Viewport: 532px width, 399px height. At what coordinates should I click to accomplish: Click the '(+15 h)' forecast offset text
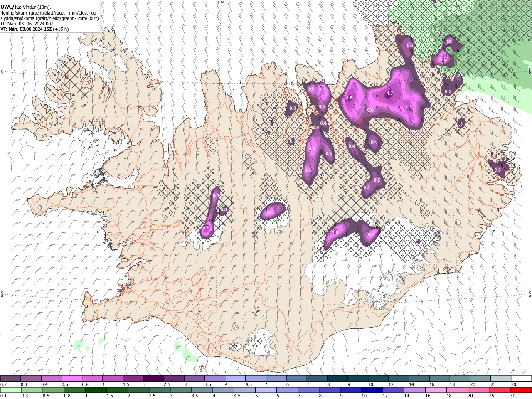click(x=61, y=29)
